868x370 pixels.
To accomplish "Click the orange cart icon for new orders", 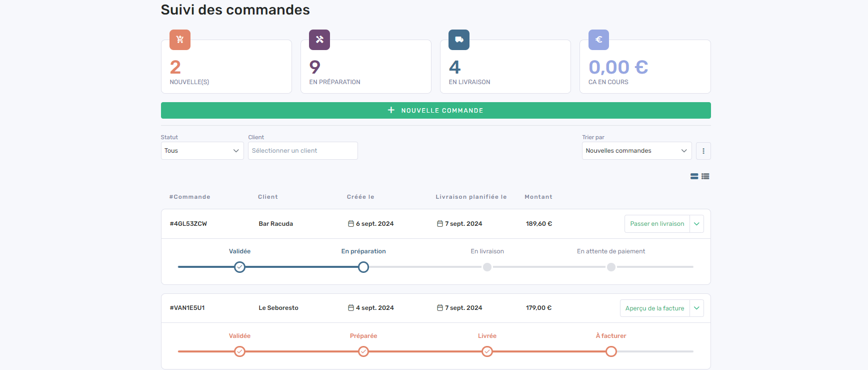I will coord(180,40).
